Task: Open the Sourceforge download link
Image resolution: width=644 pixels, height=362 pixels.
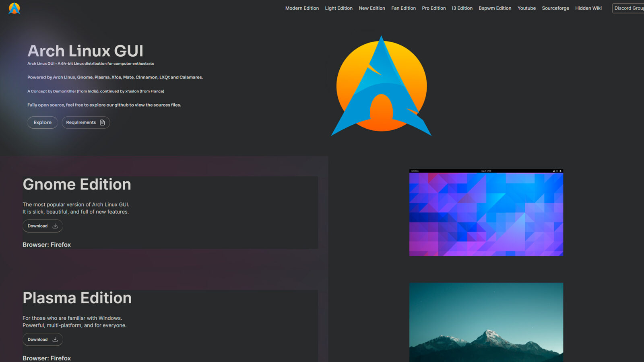Action: (555, 8)
